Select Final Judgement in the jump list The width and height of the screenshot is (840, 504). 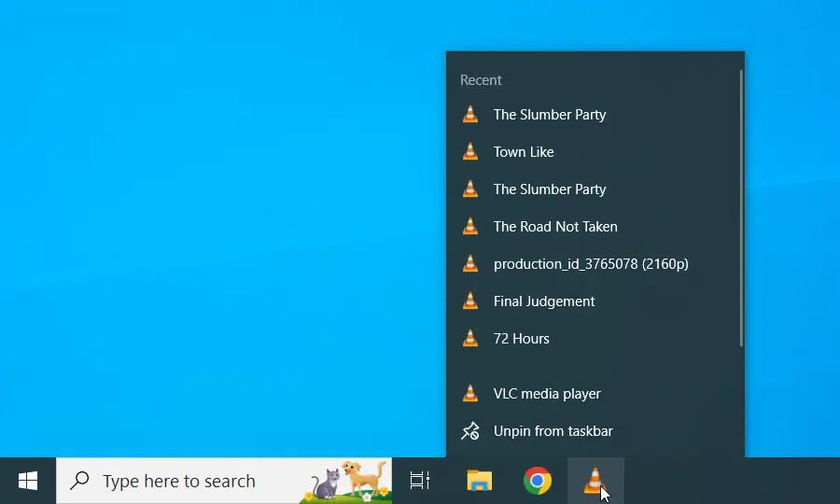click(595, 301)
